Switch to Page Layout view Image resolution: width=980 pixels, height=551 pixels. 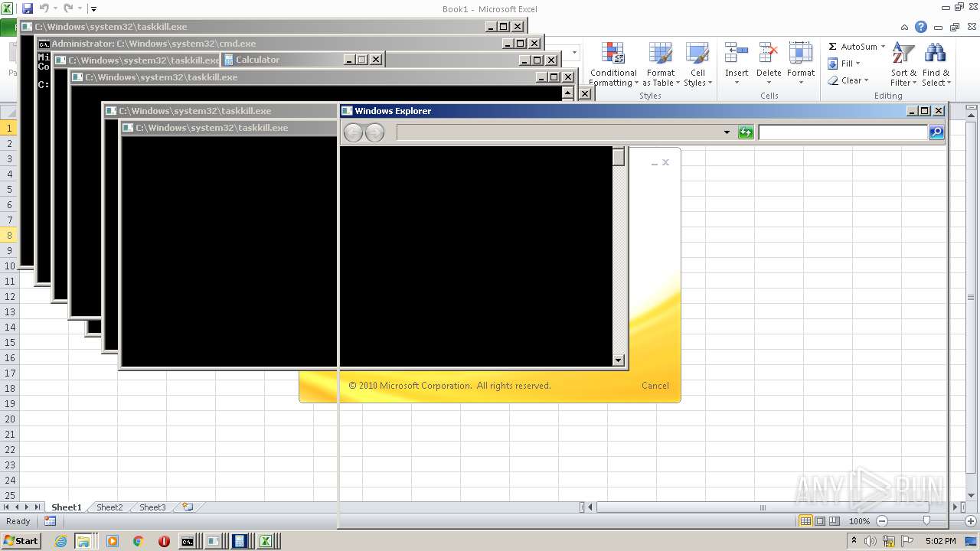tap(820, 521)
